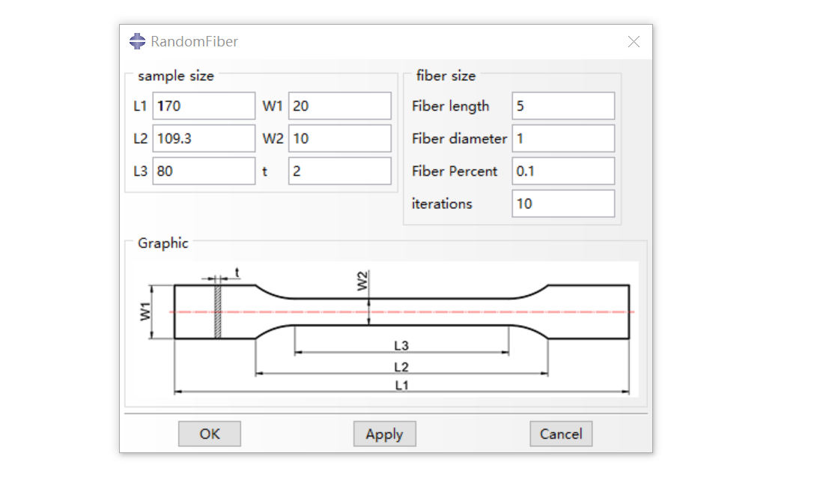820x504 pixels.
Task: Click the Fiber diameter input field
Action: 563,139
